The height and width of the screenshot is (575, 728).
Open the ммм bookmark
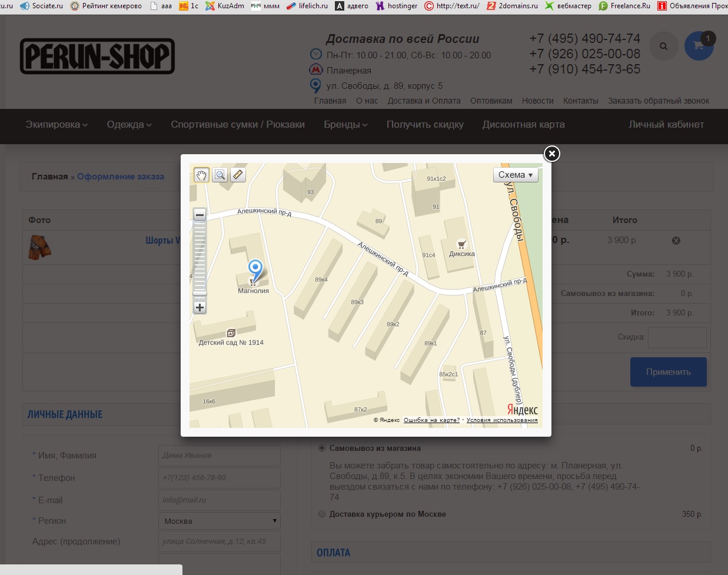point(265,6)
